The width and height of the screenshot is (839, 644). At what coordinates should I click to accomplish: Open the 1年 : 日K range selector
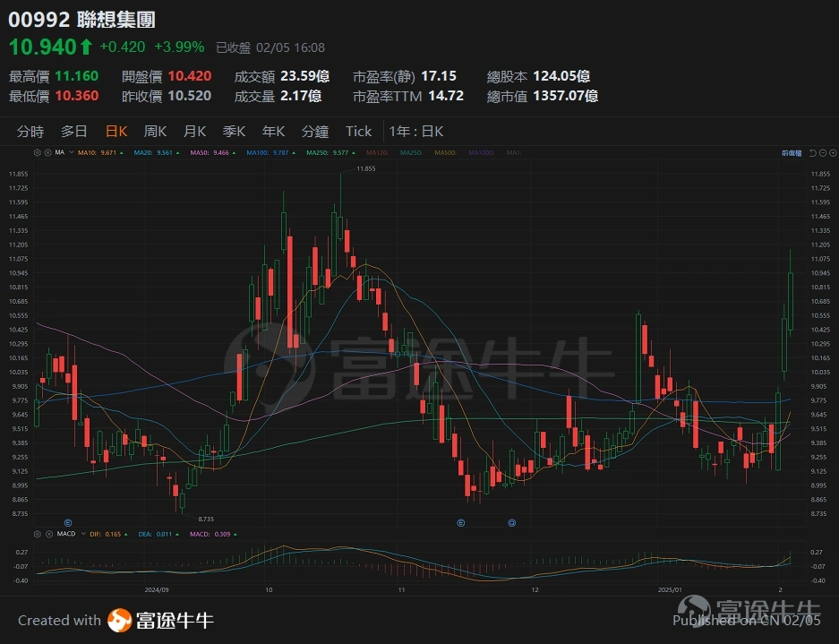(x=415, y=131)
